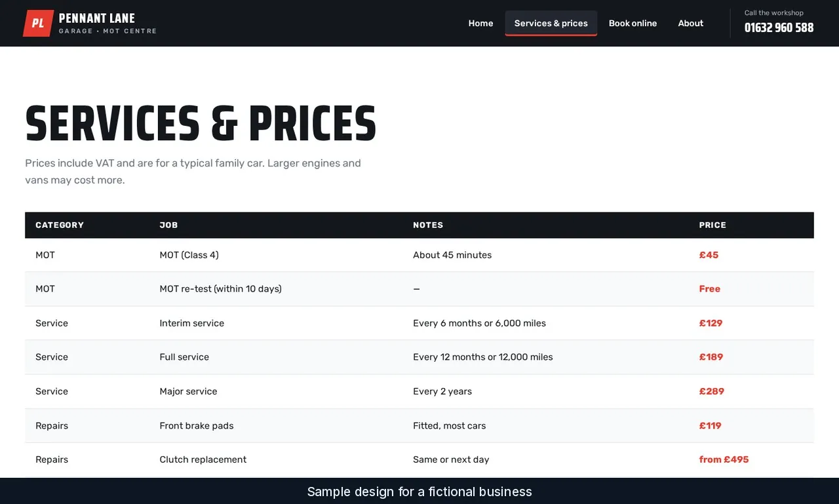Click MOT category in MOT re-test row
The image size is (839, 504).
pos(45,289)
